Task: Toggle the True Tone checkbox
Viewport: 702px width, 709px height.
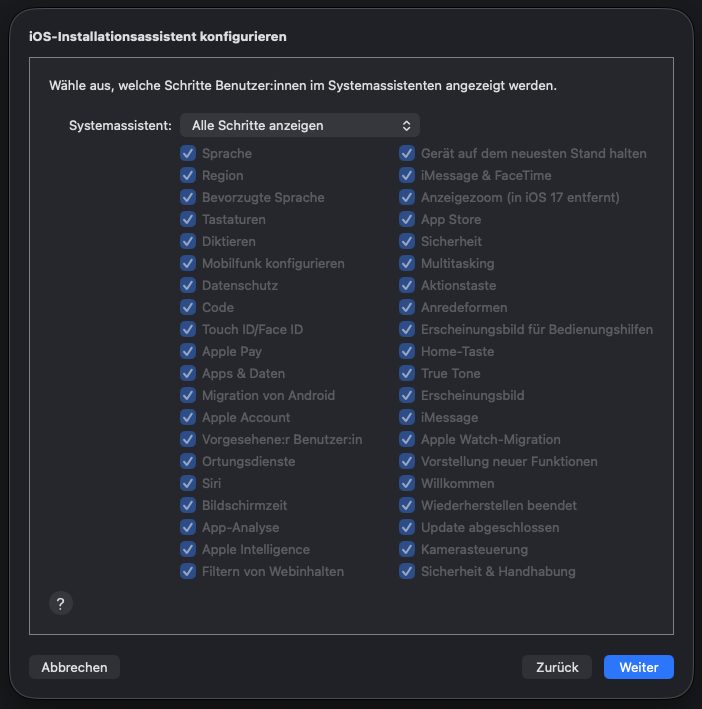Action: point(407,373)
